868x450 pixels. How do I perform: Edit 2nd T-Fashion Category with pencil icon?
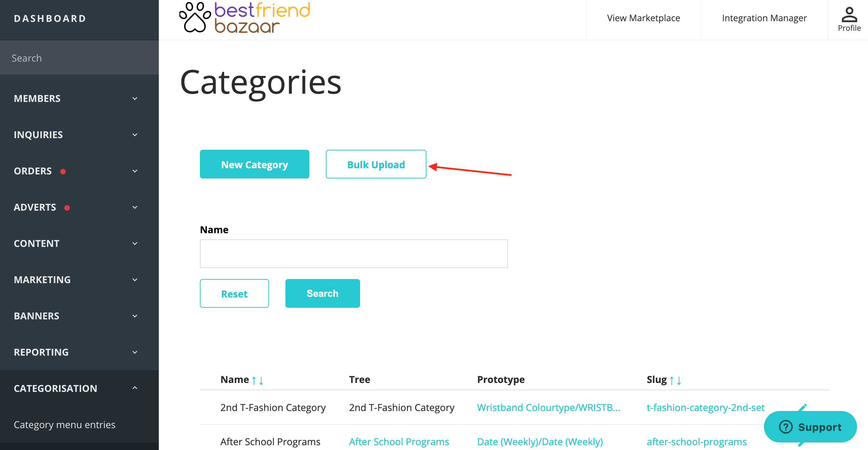pyautogui.click(x=803, y=407)
